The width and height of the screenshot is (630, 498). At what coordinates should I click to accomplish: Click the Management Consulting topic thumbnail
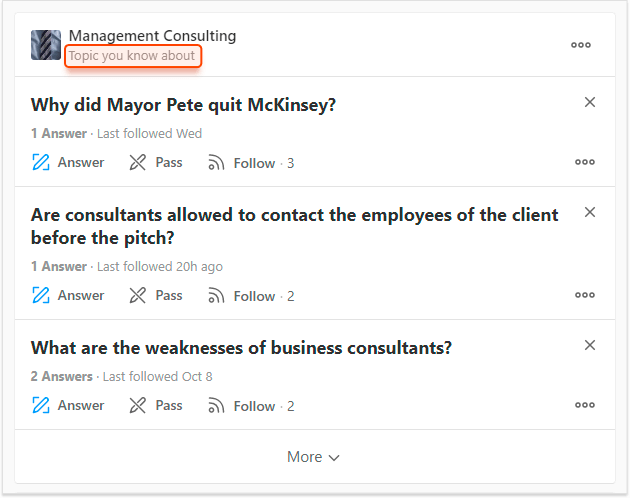(46, 45)
